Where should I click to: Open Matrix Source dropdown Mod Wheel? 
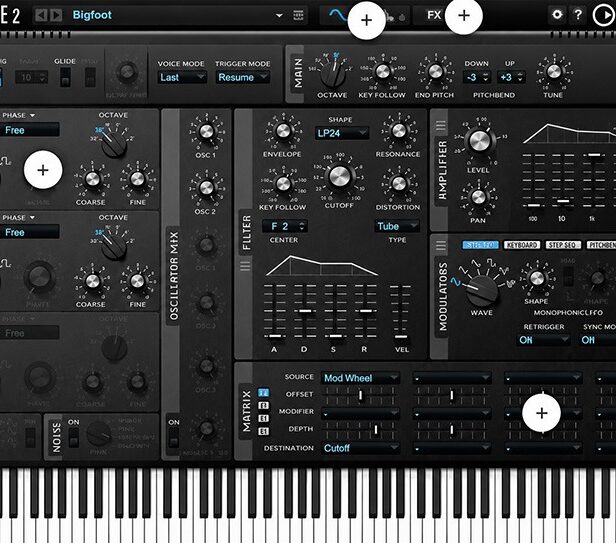[360, 378]
